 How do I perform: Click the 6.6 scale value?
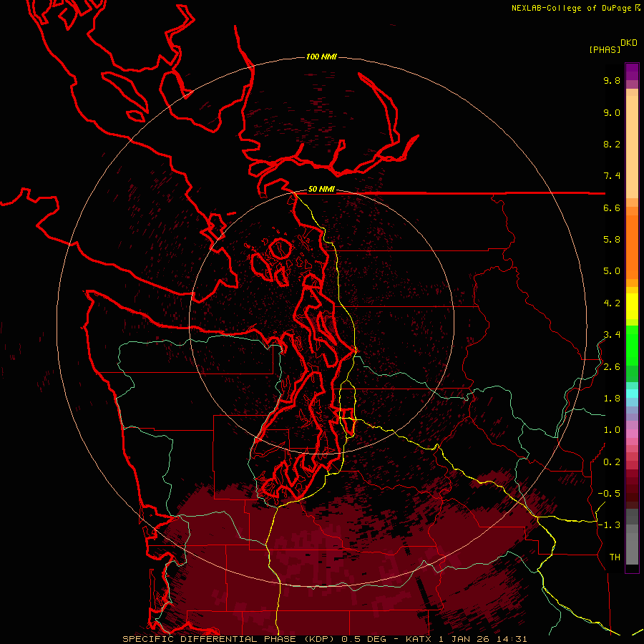click(x=612, y=208)
